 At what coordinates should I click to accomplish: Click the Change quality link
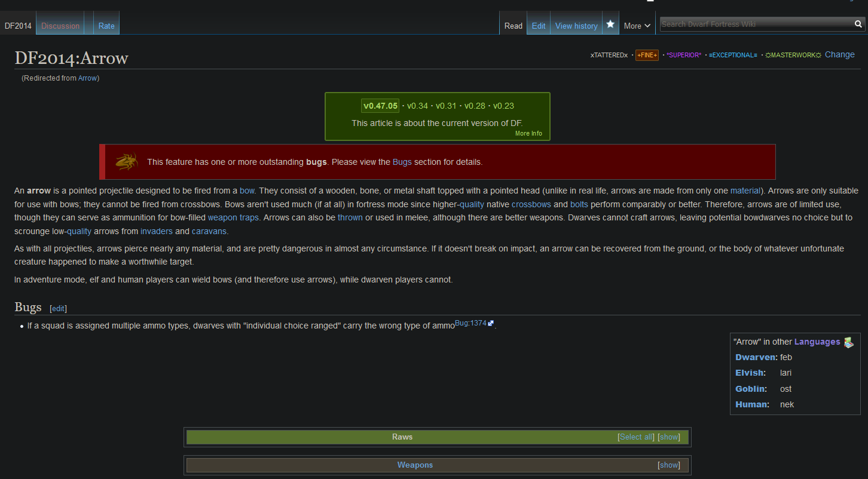[x=840, y=54]
